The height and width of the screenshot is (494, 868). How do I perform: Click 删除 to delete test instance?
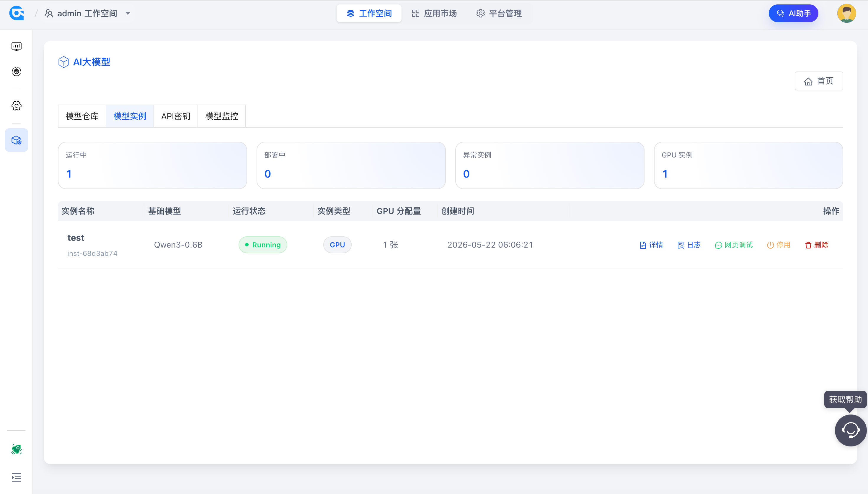[817, 245]
